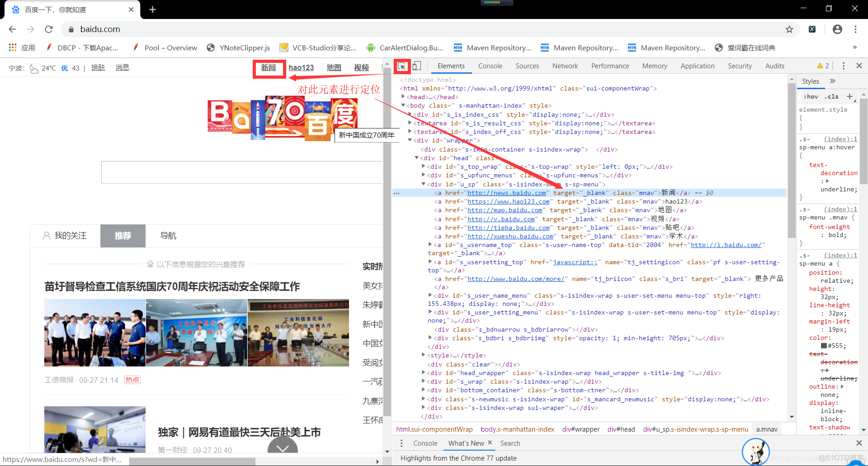868x466 pixels.
Task: Collapse the div id wrapper node
Action: (410, 140)
